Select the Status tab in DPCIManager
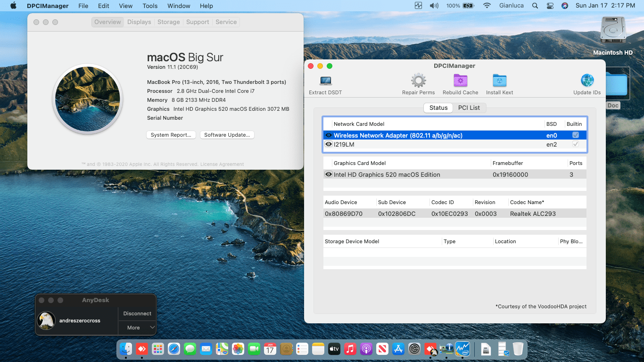Image resolution: width=644 pixels, height=362 pixels. point(438,107)
